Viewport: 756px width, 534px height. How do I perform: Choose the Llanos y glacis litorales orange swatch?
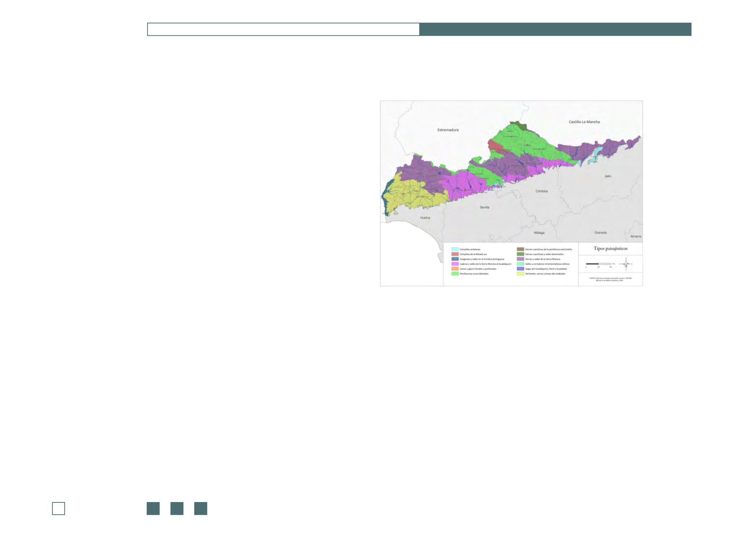(x=455, y=269)
